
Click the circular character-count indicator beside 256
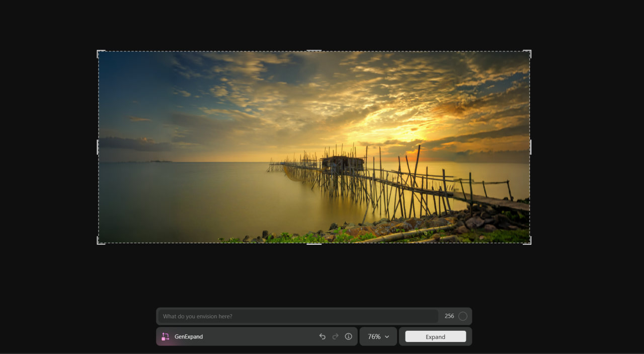tap(463, 316)
